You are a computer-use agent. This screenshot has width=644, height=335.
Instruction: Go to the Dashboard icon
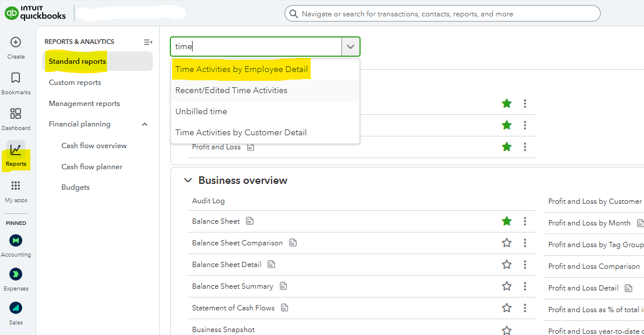coord(16,114)
